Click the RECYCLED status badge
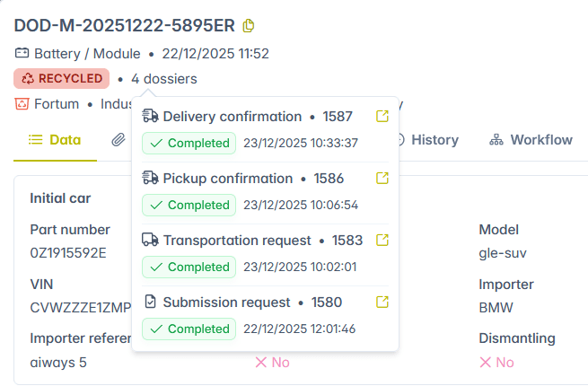This screenshot has width=588, height=386. (x=62, y=79)
